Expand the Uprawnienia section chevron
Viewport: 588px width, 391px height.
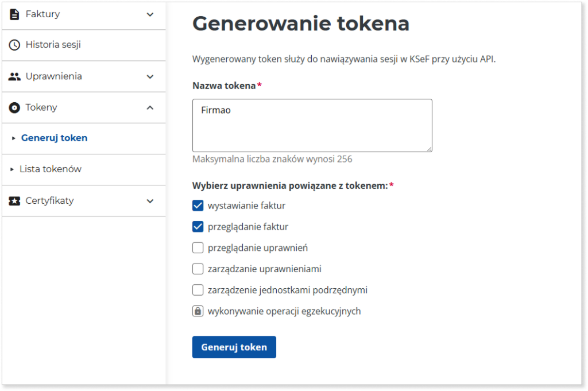click(150, 76)
